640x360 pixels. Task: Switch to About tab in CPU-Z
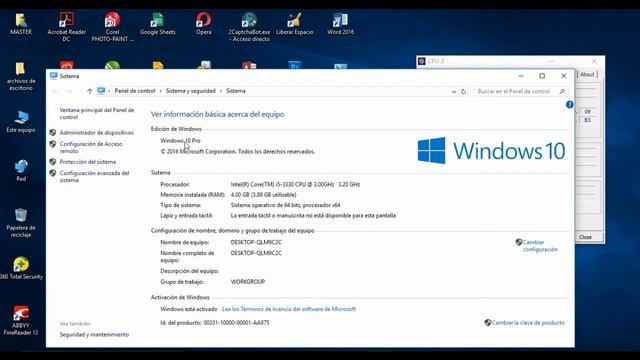pyautogui.click(x=587, y=74)
